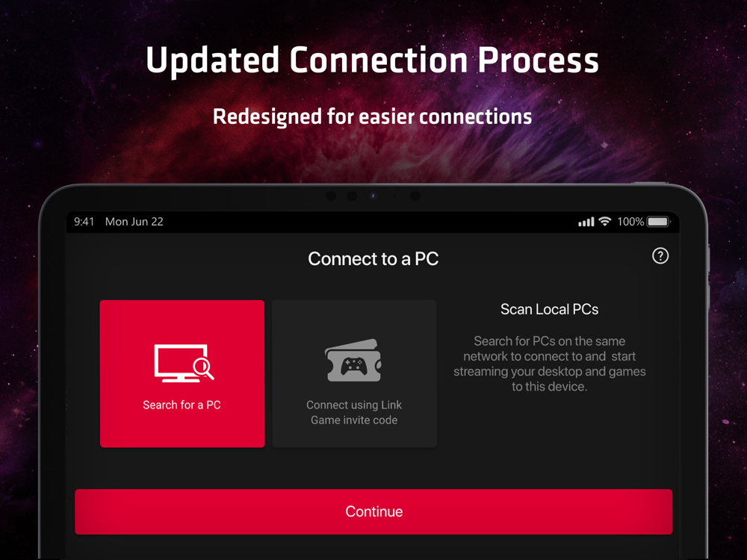This screenshot has height=560, width=747.
Task: Tap the 100% battery percentage text
Action: (x=630, y=222)
